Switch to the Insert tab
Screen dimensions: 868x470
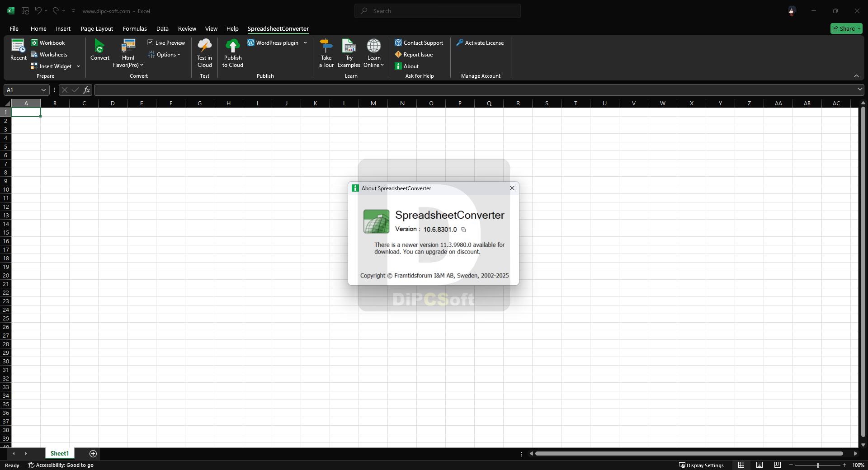63,28
